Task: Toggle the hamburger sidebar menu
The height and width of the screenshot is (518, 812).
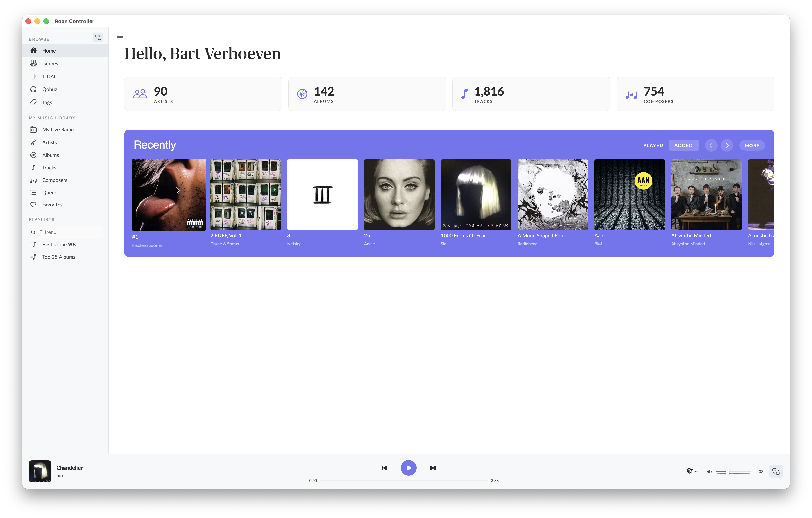Action: (120, 37)
